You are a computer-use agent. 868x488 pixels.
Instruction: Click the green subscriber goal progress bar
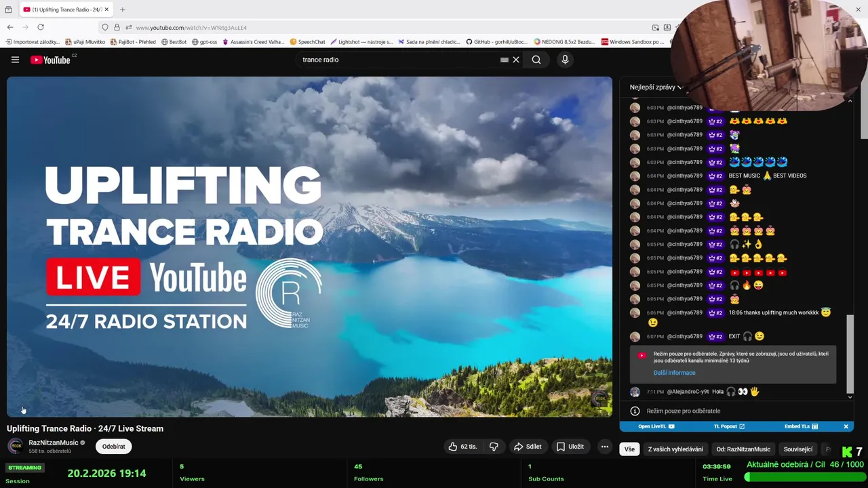(804, 477)
